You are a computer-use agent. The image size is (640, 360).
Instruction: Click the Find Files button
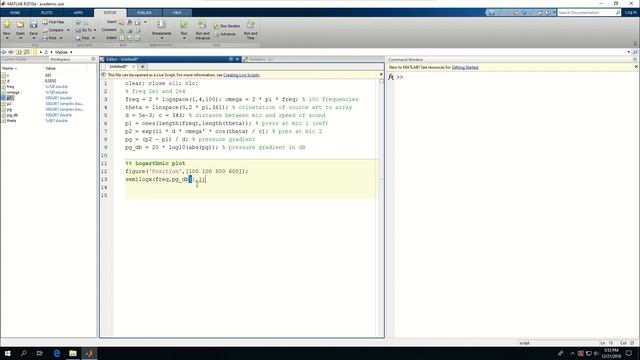click(53, 22)
